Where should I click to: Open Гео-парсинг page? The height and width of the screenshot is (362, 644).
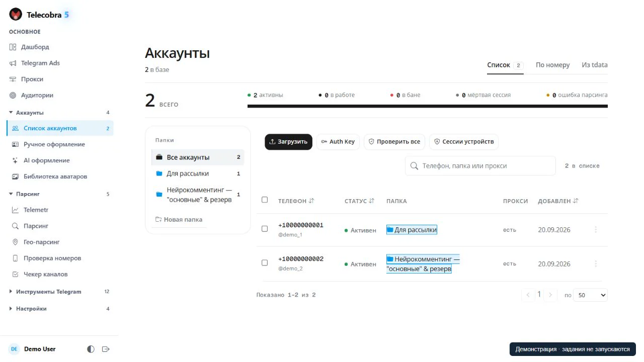point(59,242)
